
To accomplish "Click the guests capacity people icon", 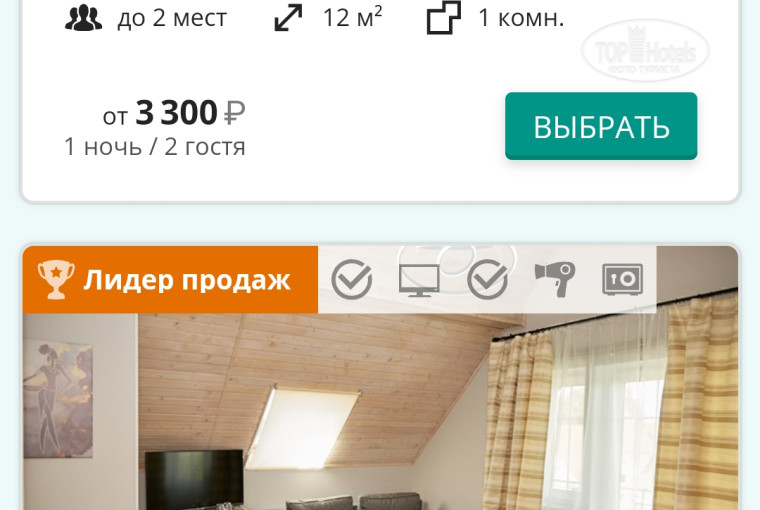I will click(83, 18).
